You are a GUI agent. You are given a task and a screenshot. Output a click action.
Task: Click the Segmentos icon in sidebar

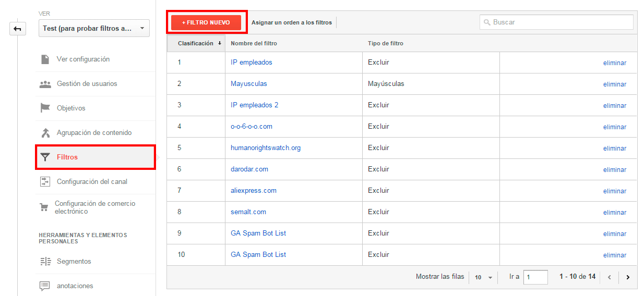click(45, 262)
